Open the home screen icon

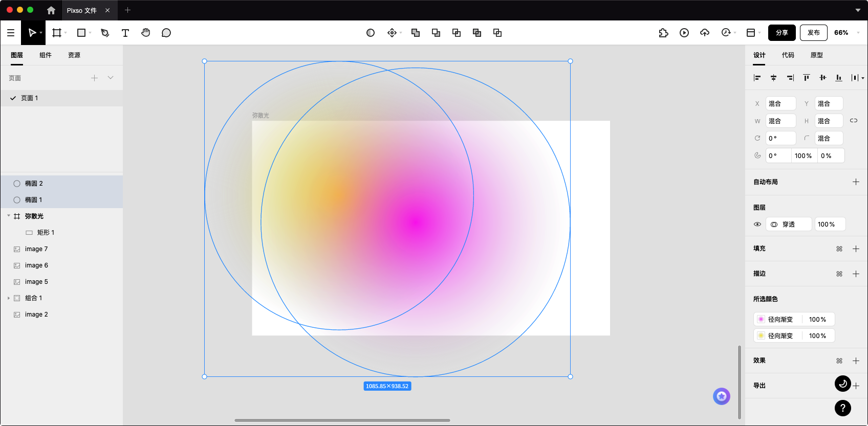[x=51, y=10]
